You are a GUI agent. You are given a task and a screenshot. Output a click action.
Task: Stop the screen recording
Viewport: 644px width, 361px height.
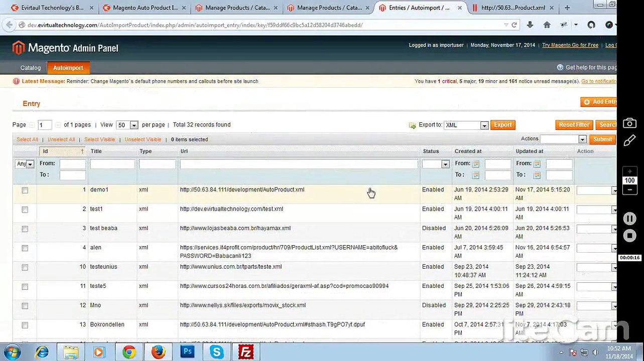[629, 236]
